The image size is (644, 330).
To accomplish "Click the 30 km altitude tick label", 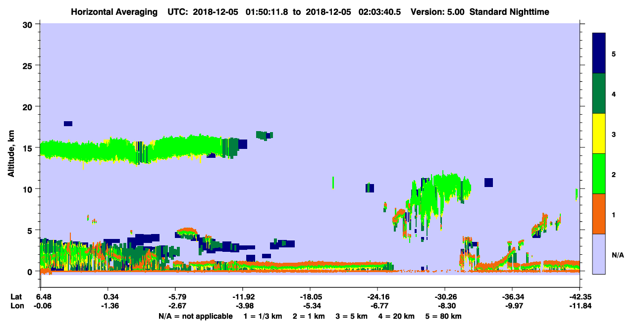I will click(29, 24).
